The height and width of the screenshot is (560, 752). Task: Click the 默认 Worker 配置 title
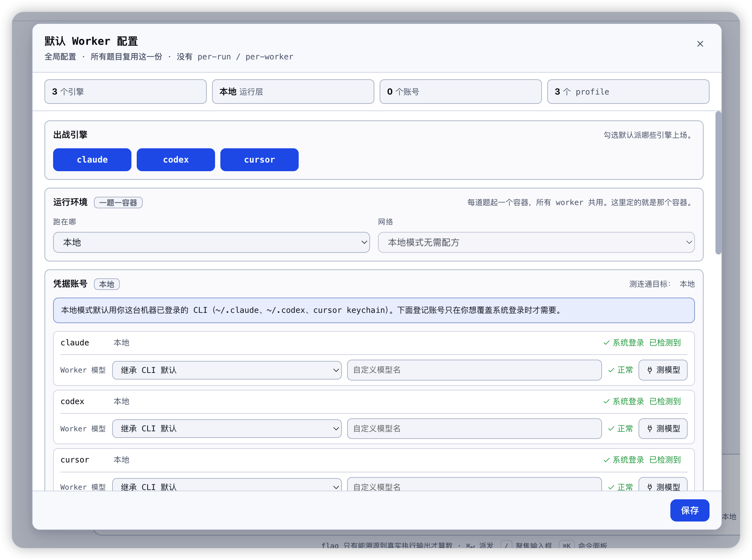click(91, 41)
